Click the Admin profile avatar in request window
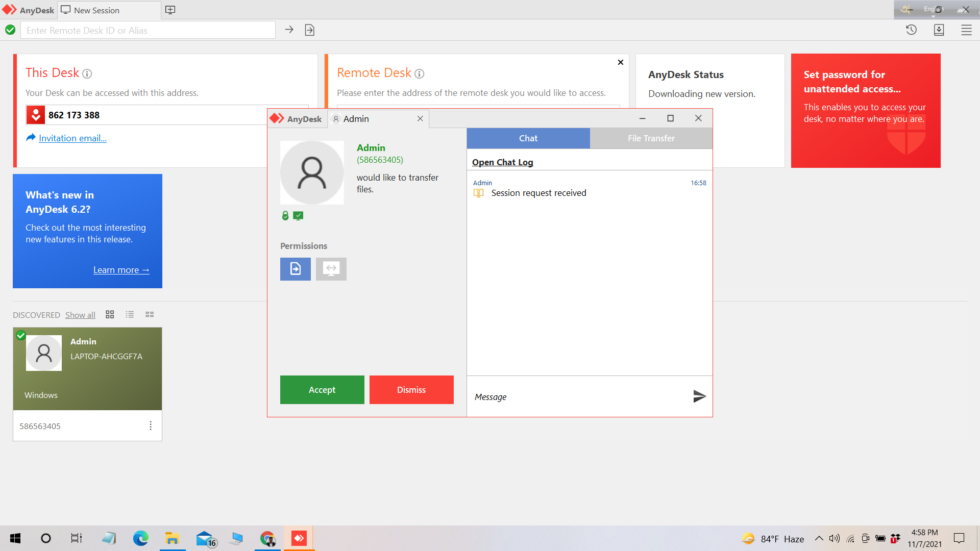The width and height of the screenshot is (980, 551). [312, 172]
